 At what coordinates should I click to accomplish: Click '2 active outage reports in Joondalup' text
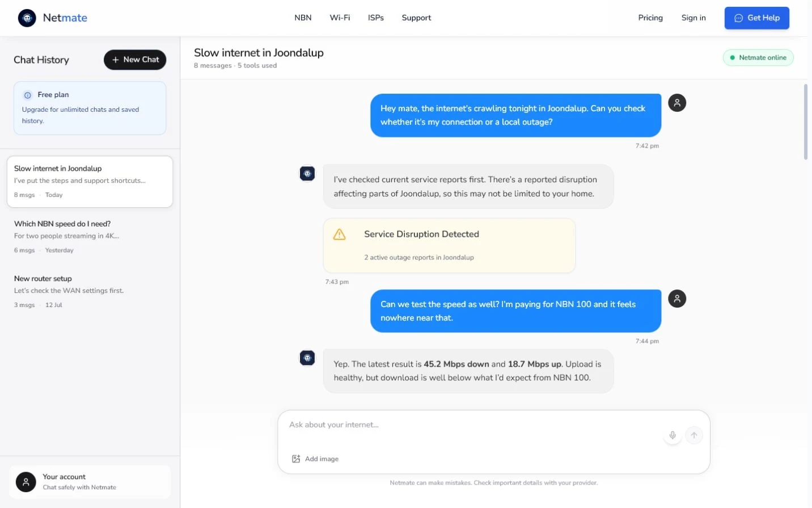pos(419,257)
